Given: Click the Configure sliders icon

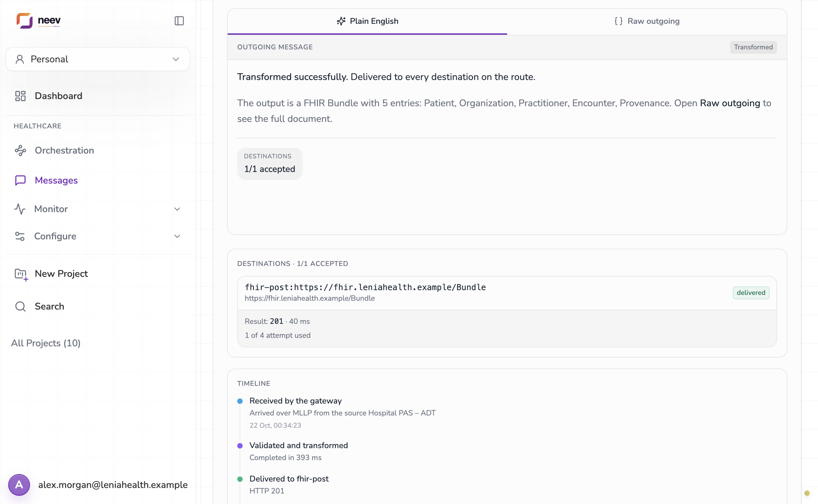Looking at the screenshot, I should (20, 236).
